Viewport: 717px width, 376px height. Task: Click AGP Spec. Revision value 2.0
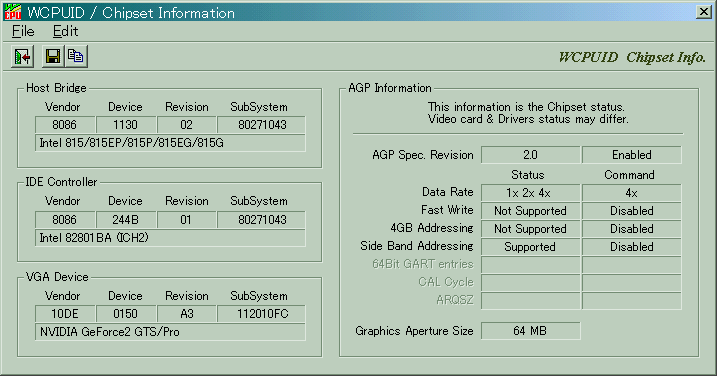(x=530, y=155)
